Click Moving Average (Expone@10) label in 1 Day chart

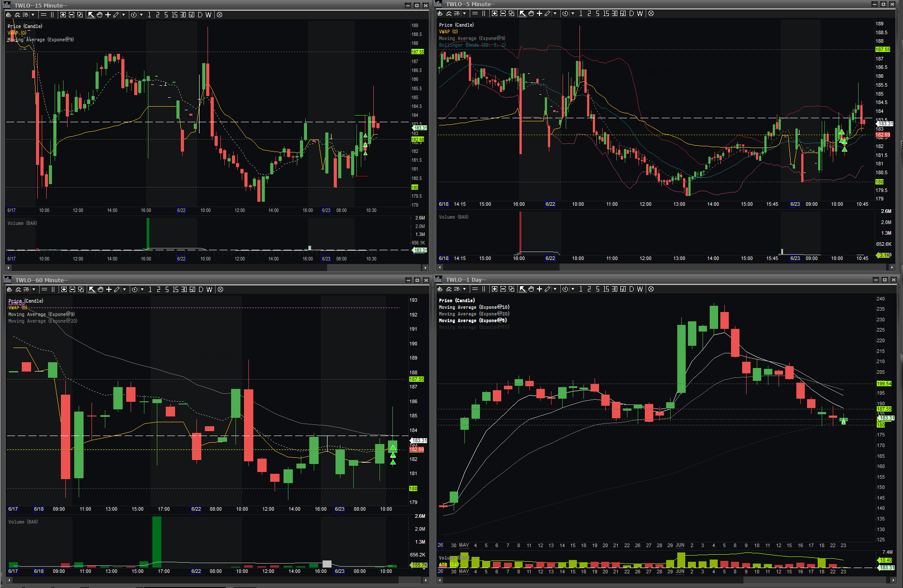(x=474, y=307)
